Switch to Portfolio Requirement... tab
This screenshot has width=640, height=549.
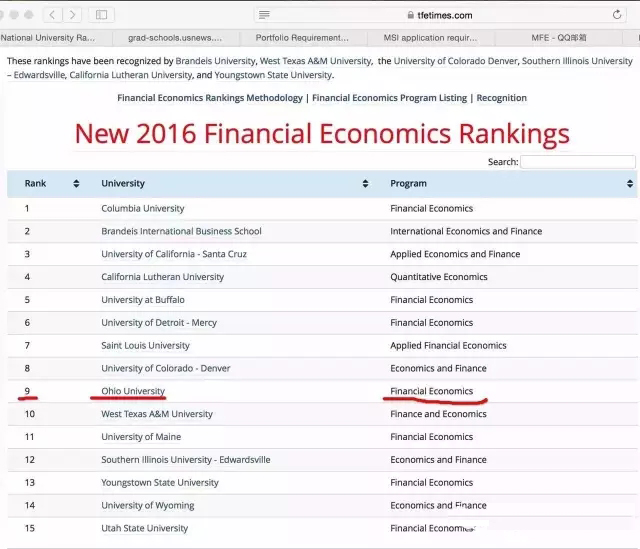(x=302, y=38)
